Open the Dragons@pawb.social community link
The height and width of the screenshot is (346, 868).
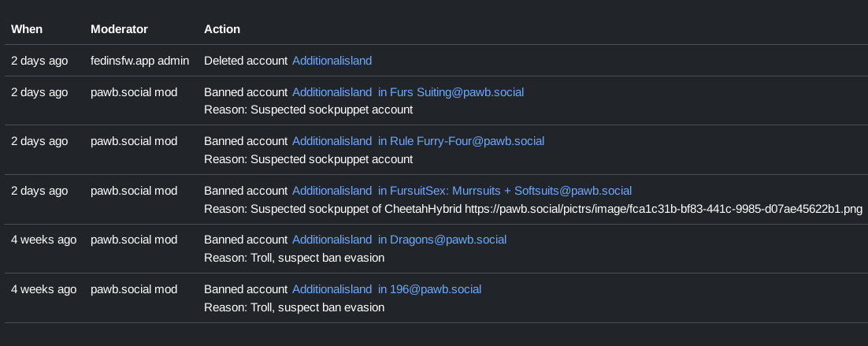[442, 240]
